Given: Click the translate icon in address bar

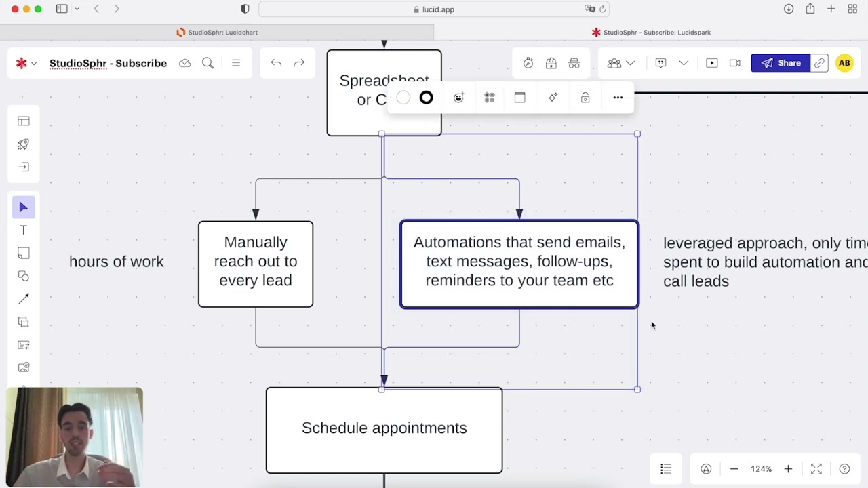Looking at the screenshot, I should (589, 9).
